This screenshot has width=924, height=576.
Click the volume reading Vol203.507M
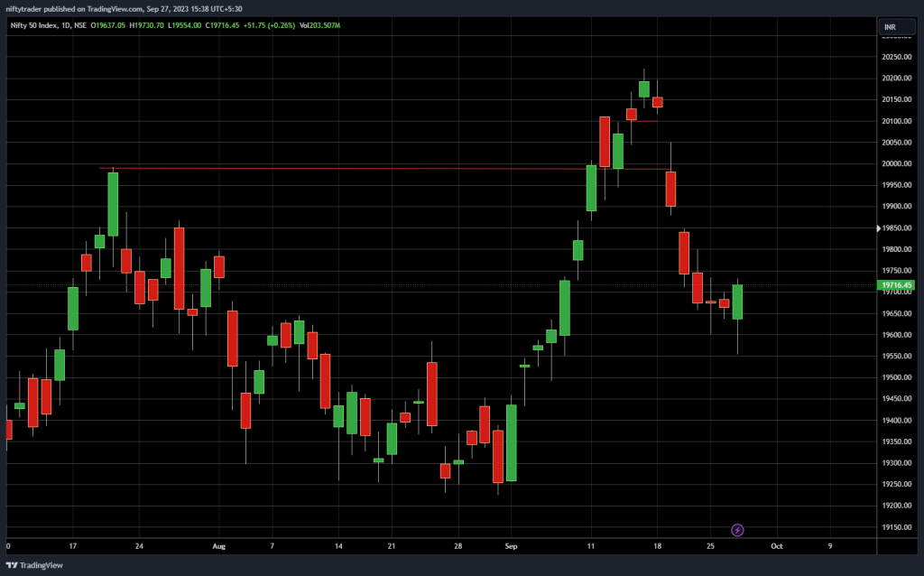(x=320, y=25)
